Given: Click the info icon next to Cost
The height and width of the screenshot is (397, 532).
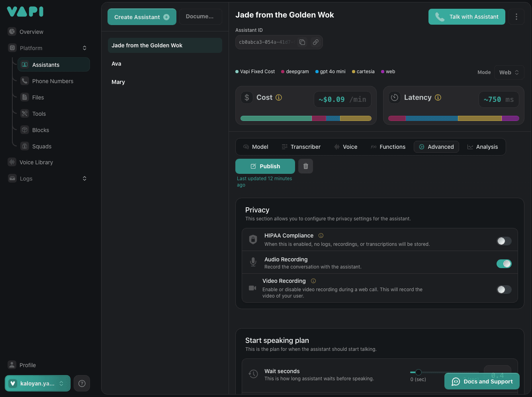Looking at the screenshot, I should click(x=279, y=97).
